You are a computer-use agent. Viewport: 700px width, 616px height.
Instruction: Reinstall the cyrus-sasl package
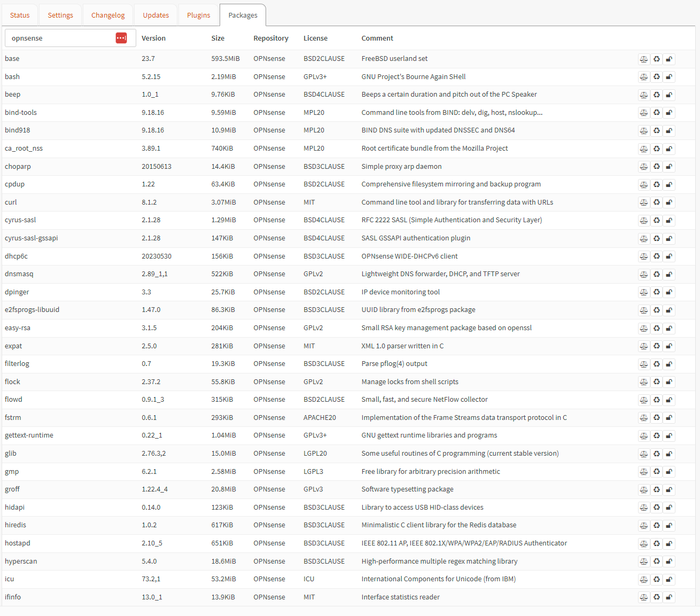click(656, 221)
